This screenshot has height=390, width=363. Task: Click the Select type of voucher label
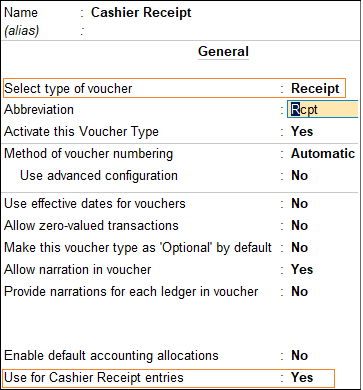click(x=68, y=89)
